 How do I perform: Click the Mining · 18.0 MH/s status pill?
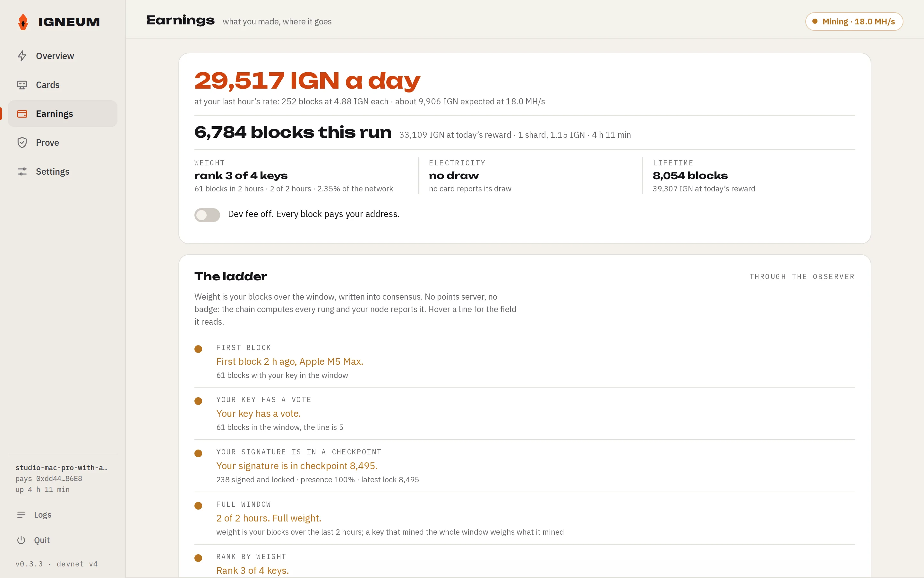[854, 22]
